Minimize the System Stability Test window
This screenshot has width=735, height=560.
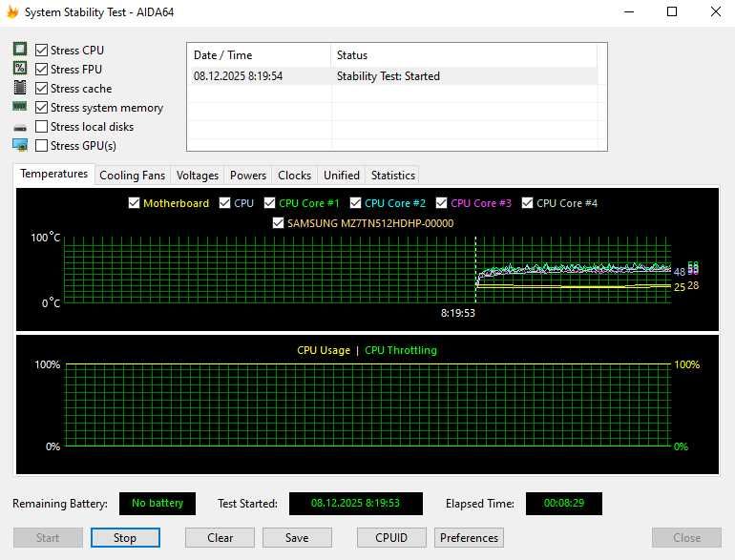[629, 11]
